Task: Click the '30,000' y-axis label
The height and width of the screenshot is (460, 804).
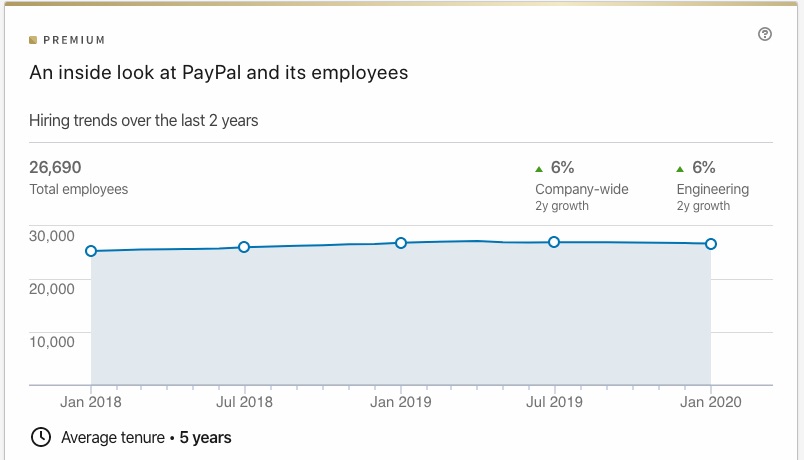Action: pos(52,236)
